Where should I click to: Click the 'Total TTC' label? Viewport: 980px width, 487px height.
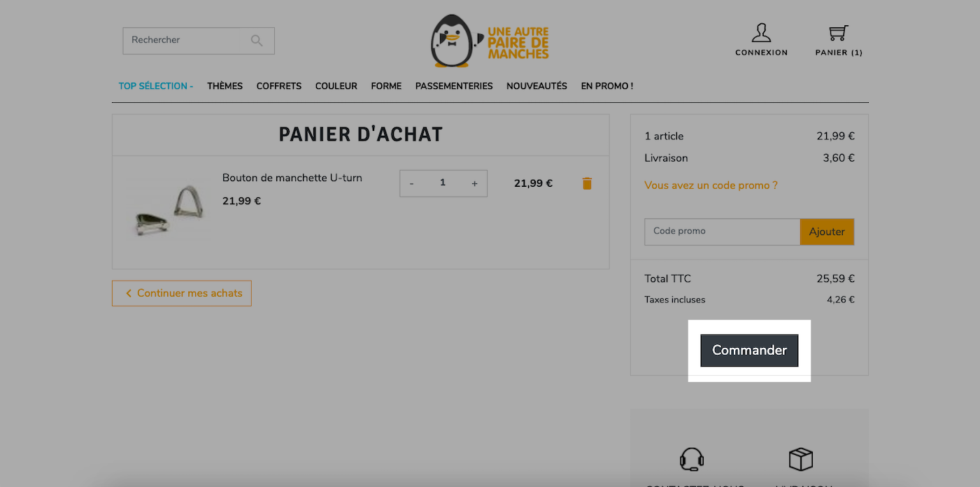(x=667, y=278)
